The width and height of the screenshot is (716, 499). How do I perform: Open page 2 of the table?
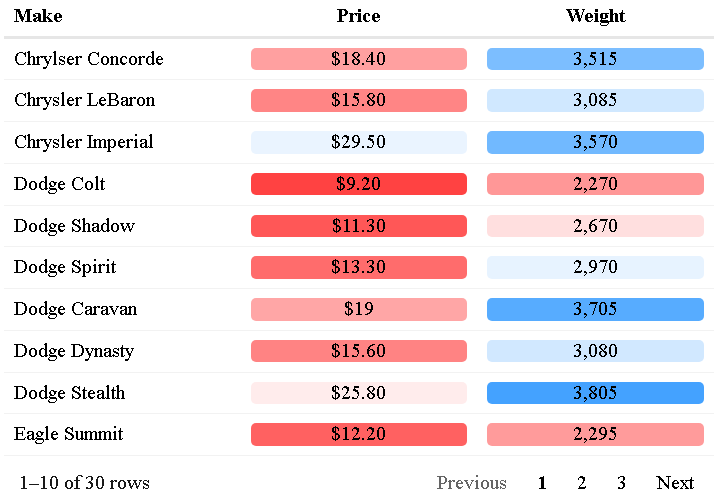coord(582,483)
